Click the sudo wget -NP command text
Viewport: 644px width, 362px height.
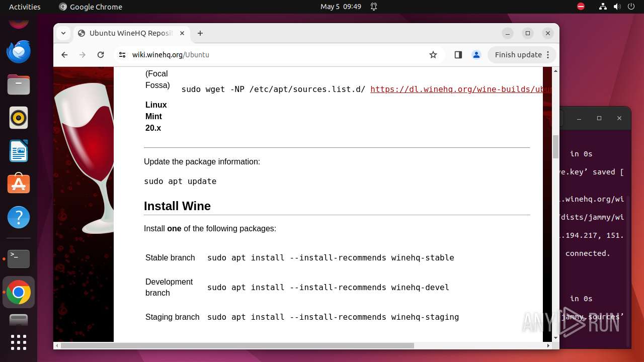273,89
